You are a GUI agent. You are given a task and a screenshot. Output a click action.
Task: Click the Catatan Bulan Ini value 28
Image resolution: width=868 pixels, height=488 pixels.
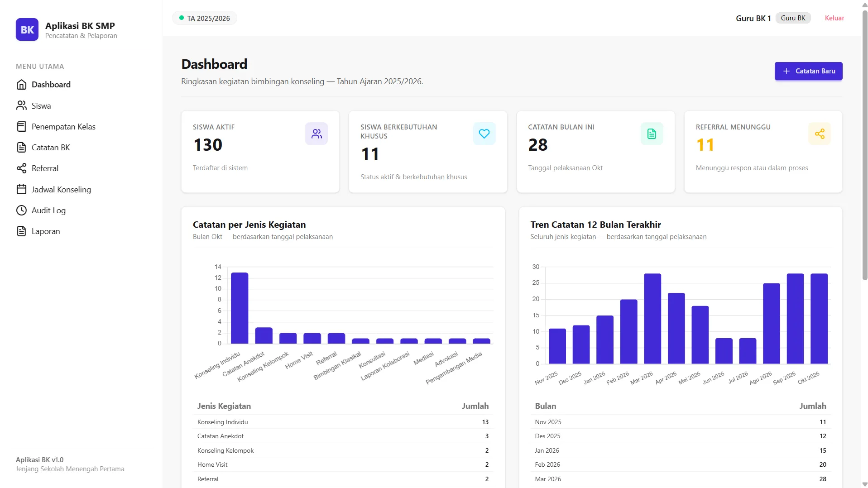click(538, 145)
